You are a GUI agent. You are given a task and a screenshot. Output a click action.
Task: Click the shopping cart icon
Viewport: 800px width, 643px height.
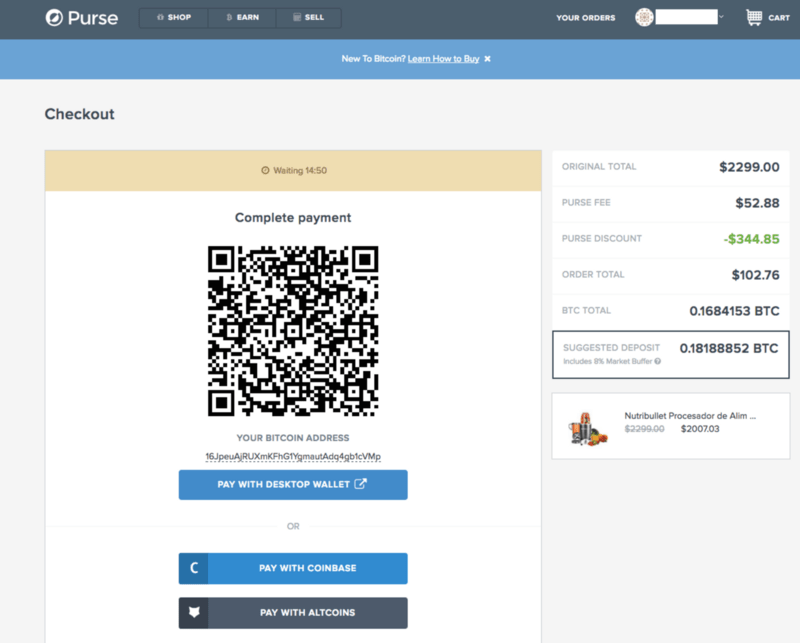pyautogui.click(x=754, y=17)
